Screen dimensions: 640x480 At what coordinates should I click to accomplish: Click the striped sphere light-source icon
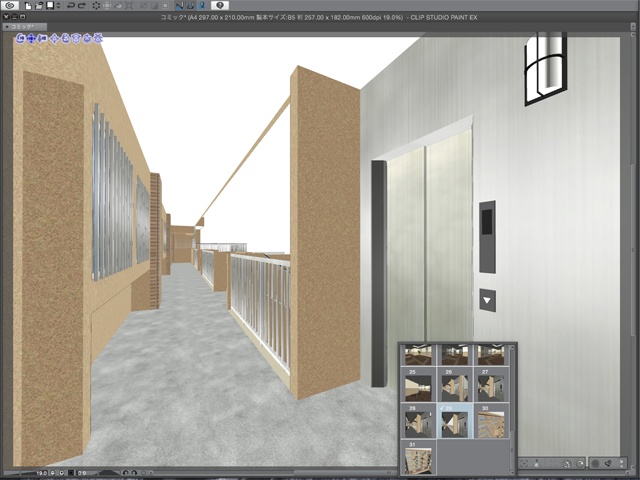click(x=596, y=463)
